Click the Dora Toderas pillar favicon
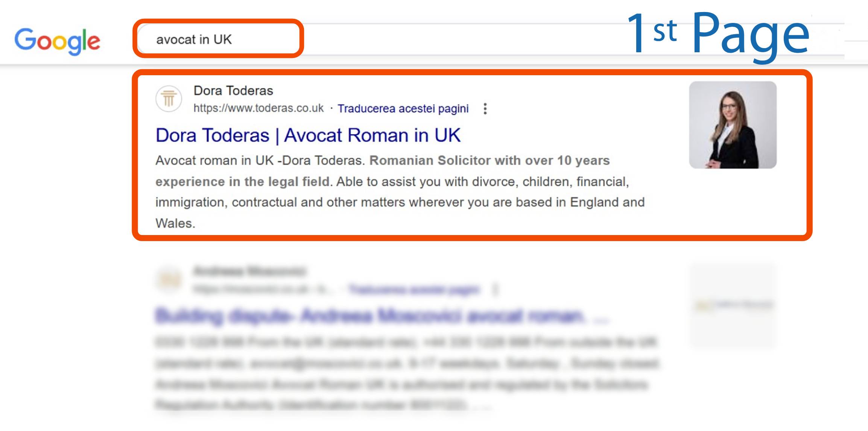Viewport: 868px width, 431px height. 169,99
